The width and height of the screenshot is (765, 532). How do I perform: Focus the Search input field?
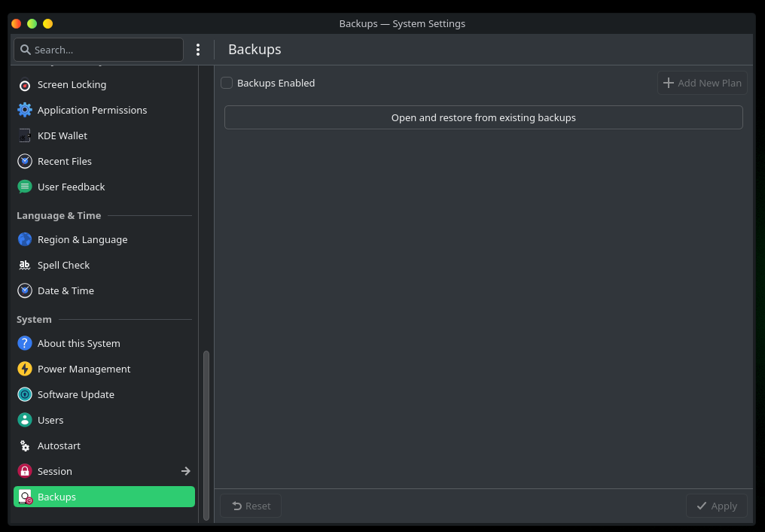coord(105,50)
